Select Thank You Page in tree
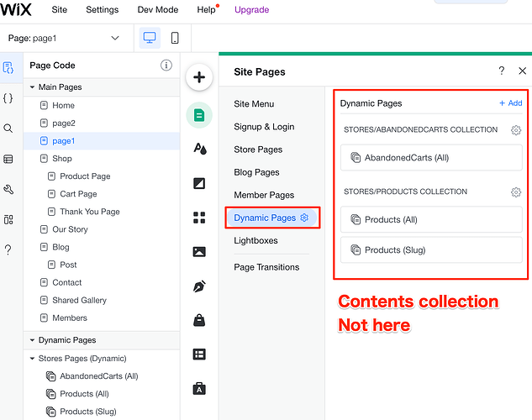The height and width of the screenshot is (420, 532). 102,212
